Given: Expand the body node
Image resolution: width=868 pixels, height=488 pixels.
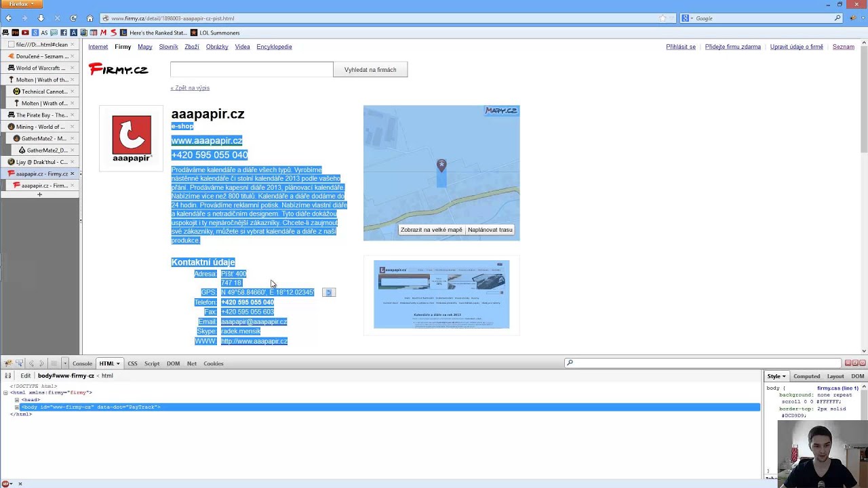Looking at the screenshot, I should pyautogui.click(x=17, y=407).
